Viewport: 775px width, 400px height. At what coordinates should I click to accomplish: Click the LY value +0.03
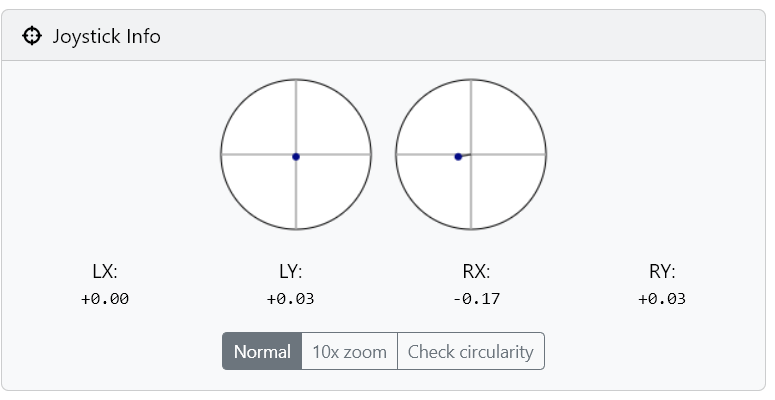[291, 299]
